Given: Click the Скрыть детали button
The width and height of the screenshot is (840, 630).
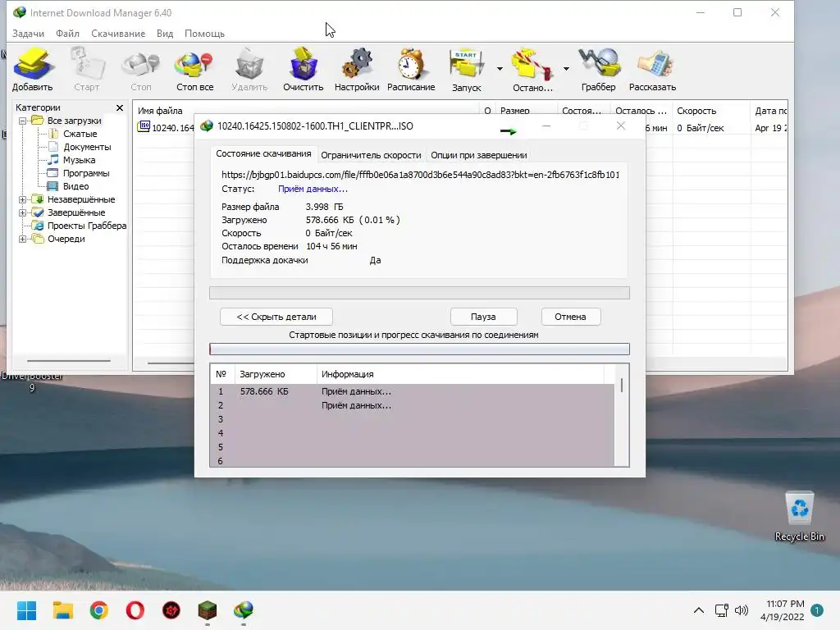Looking at the screenshot, I should tap(276, 317).
